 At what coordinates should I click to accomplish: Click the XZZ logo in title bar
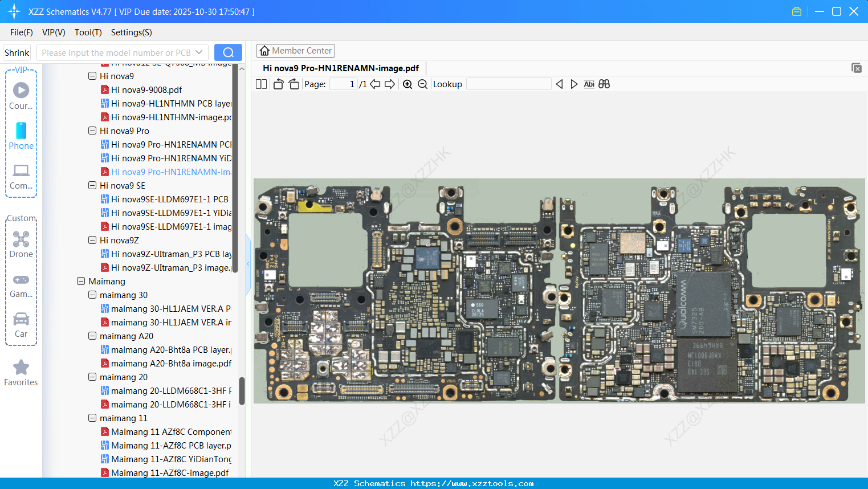(14, 11)
